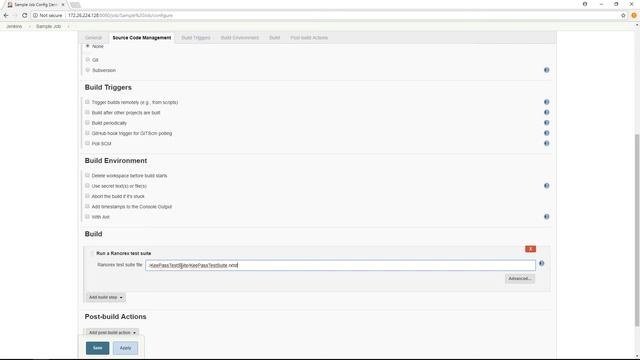Switch to the General tab
Viewport: 640px width, 360px height.
(93, 38)
